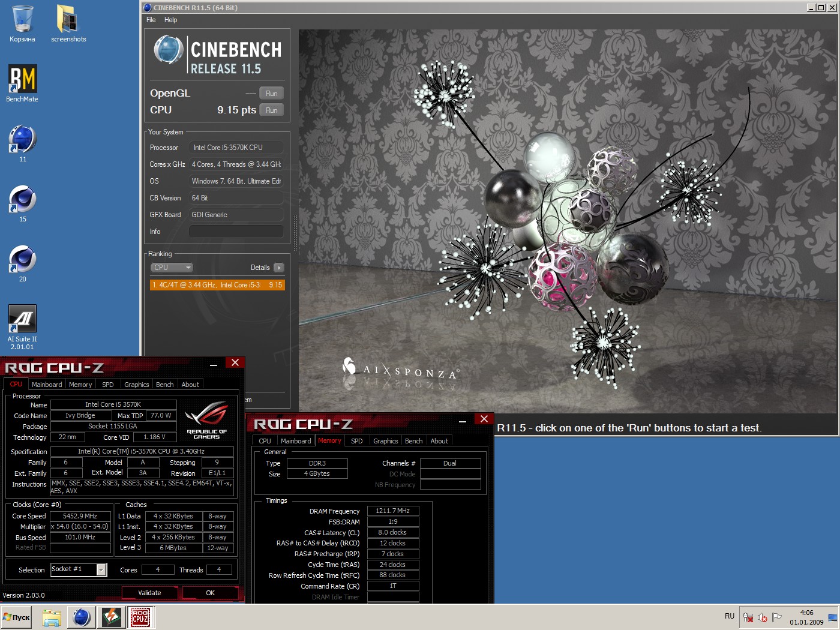840x630 pixels.
Task: Select Mainboard tab in Memory CPU-Z window
Action: (x=296, y=441)
